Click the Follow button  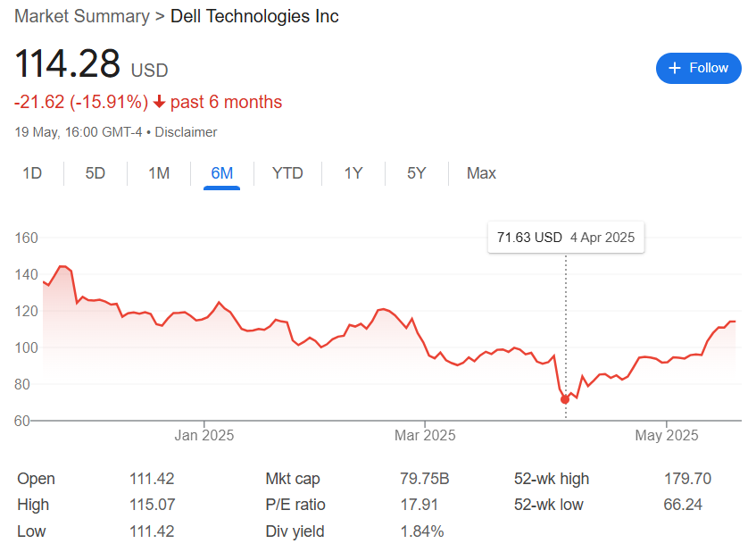coord(698,68)
